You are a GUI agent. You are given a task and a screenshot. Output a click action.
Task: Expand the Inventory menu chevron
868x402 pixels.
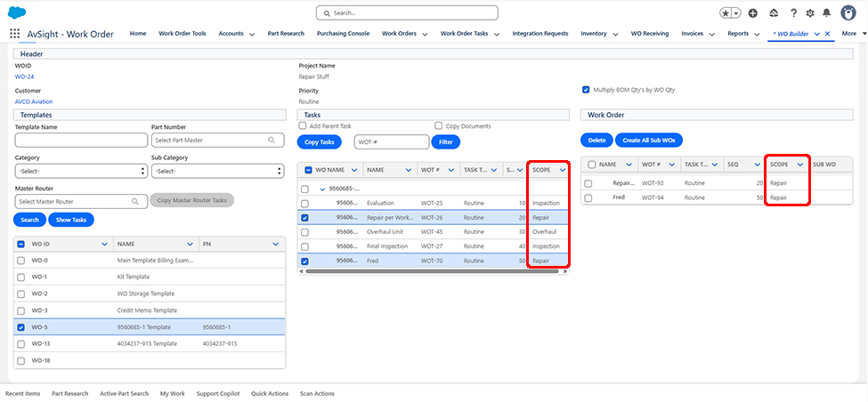[615, 34]
